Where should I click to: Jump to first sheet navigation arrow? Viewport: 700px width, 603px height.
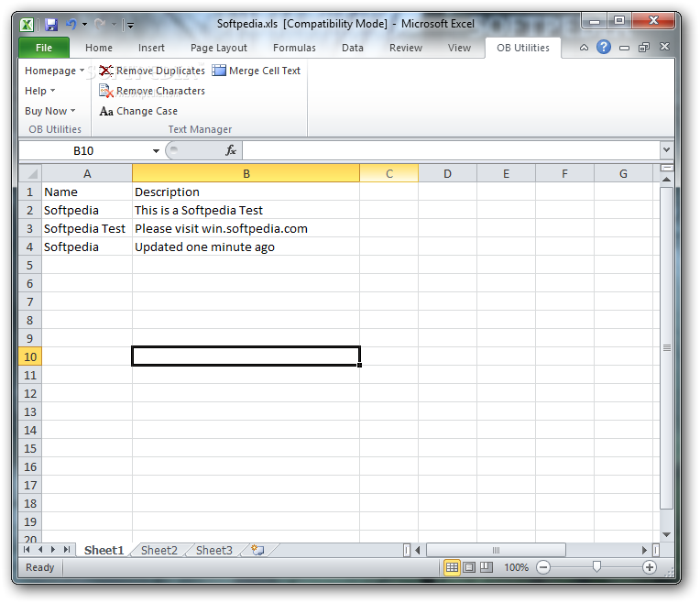(27, 550)
